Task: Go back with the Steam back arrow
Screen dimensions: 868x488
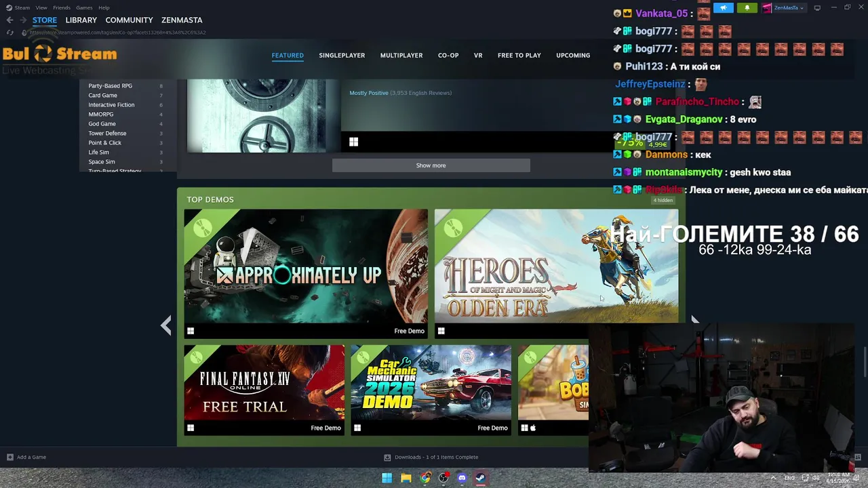Action: tap(9, 20)
